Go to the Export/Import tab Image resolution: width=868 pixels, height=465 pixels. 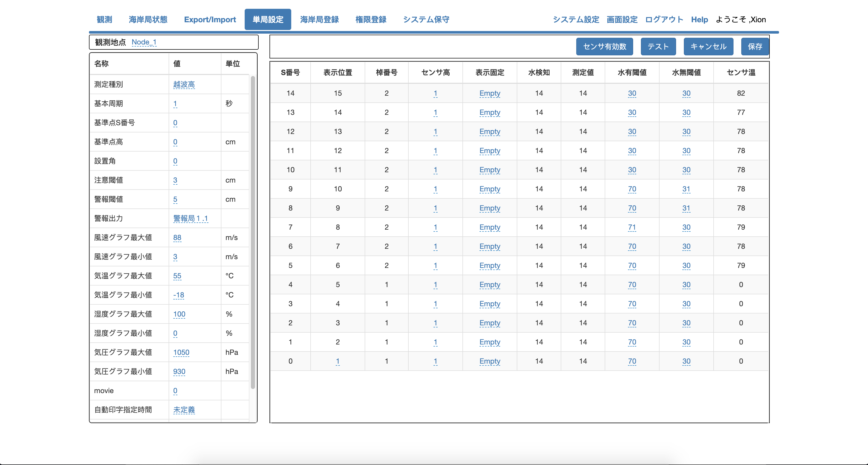[x=209, y=20]
